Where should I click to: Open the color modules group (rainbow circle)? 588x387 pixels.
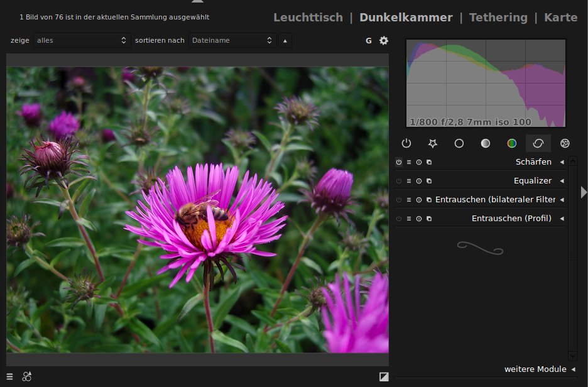click(x=511, y=143)
